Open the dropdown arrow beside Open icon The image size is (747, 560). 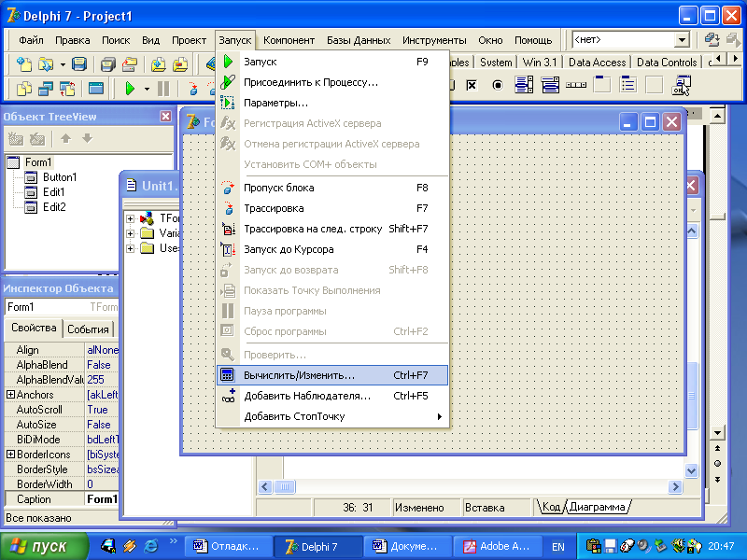63,63
